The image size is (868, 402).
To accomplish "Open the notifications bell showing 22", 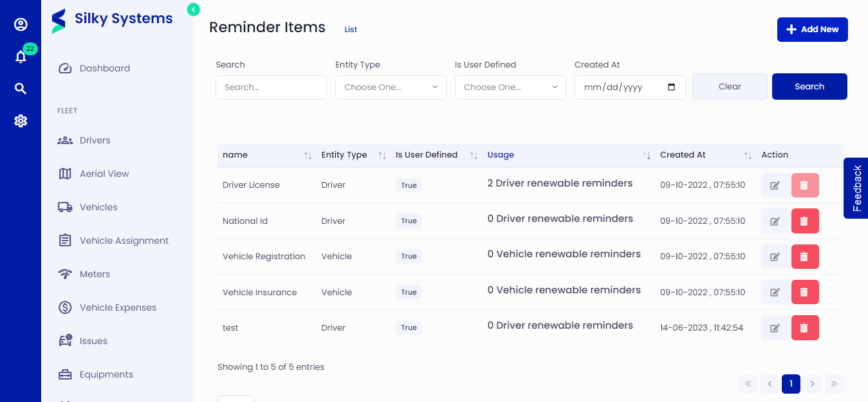I will 21,57.
